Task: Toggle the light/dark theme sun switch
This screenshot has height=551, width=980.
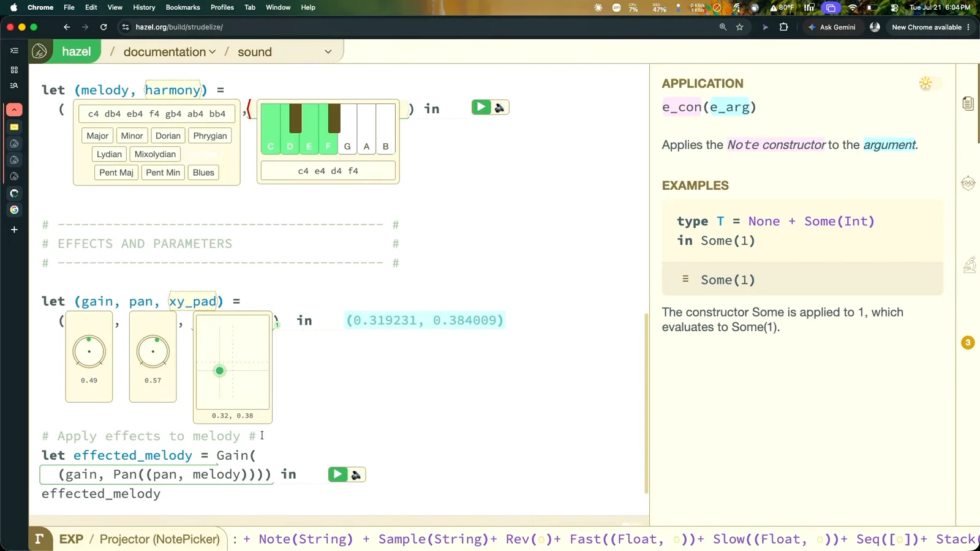Action: coord(925,83)
